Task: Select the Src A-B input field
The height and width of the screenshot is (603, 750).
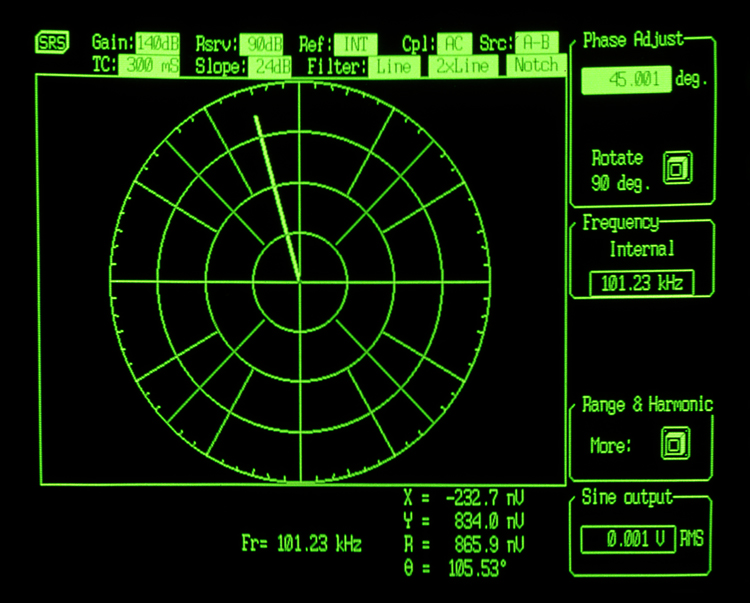Action: pyautogui.click(x=536, y=44)
